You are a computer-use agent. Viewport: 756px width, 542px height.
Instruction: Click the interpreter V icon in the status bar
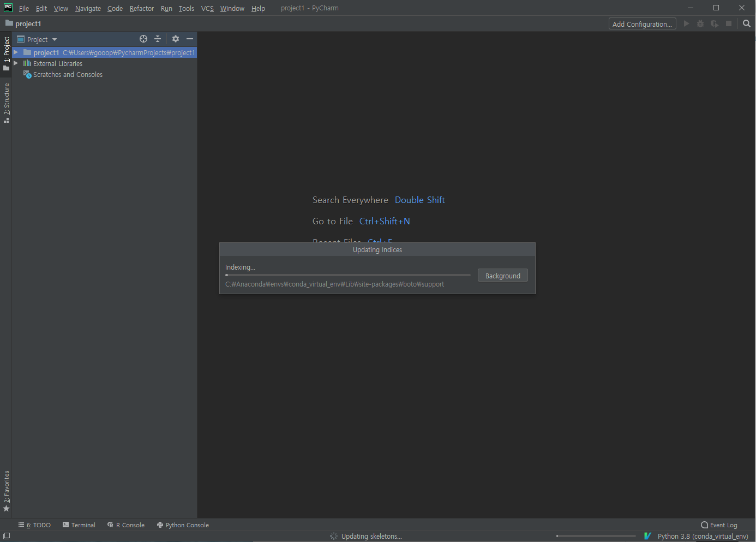[647, 536]
